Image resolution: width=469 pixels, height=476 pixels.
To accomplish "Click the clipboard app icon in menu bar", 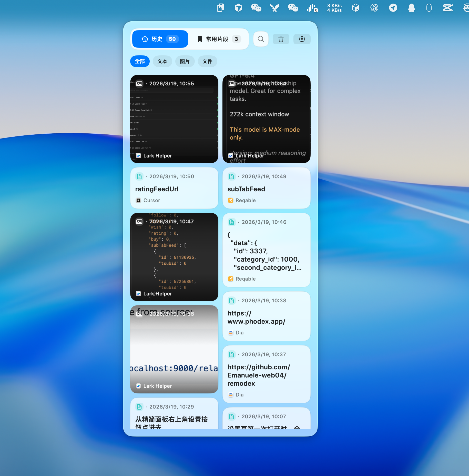I will click(x=220, y=8).
